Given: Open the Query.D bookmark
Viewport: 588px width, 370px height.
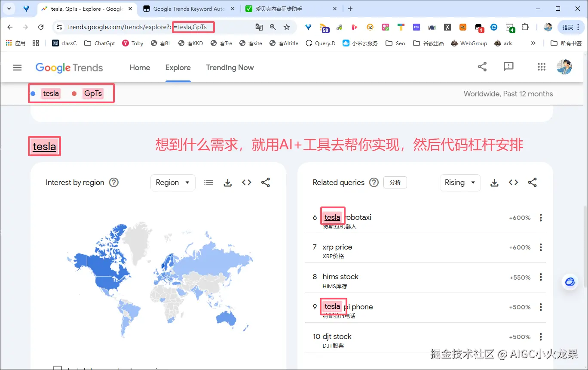Looking at the screenshot, I should tap(321, 43).
